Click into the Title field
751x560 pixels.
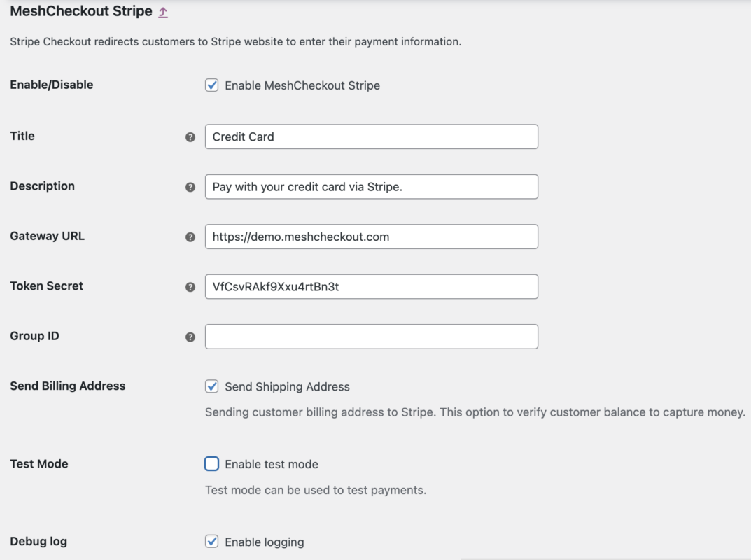pyautogui.click(x=371, y=136)
